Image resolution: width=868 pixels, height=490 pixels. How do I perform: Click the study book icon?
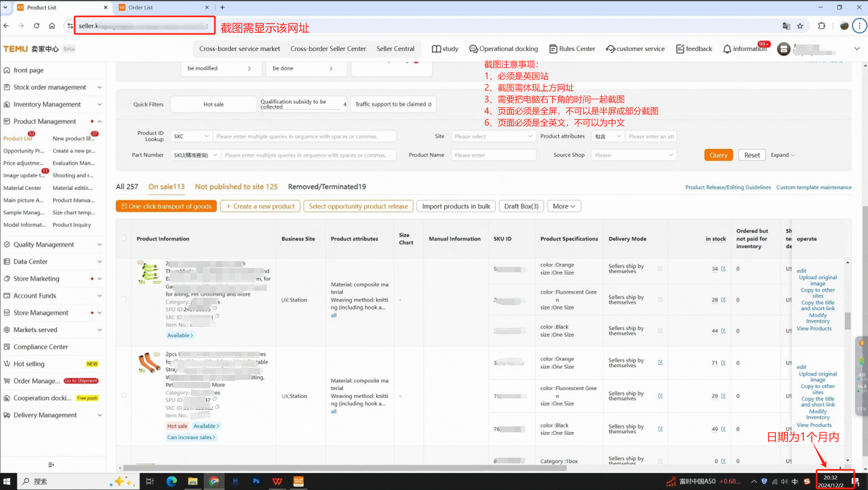tap(436, 49)
